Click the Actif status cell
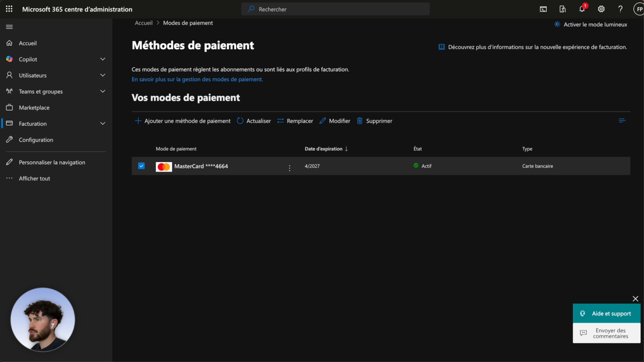This screenshot has width=644, height=362. [423, 166]
